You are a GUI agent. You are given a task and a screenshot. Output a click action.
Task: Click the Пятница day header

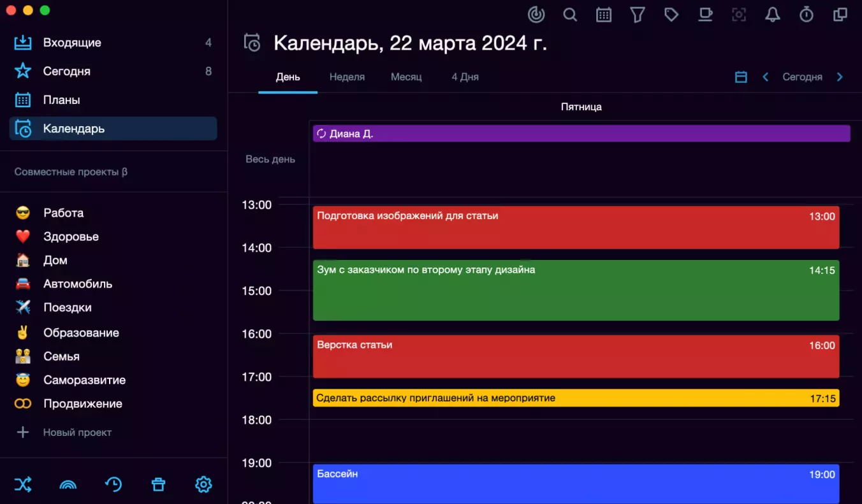[x=581, y=107]
